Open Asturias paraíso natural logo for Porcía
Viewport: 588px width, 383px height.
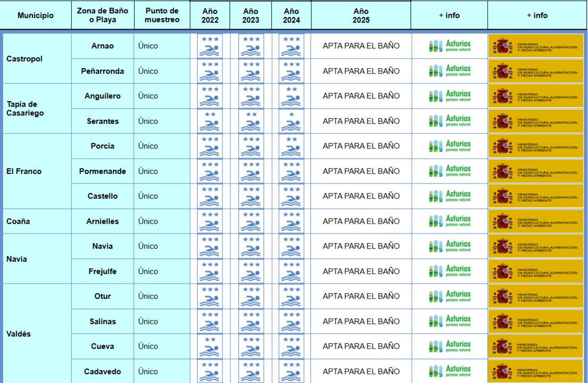pos(450,146)
